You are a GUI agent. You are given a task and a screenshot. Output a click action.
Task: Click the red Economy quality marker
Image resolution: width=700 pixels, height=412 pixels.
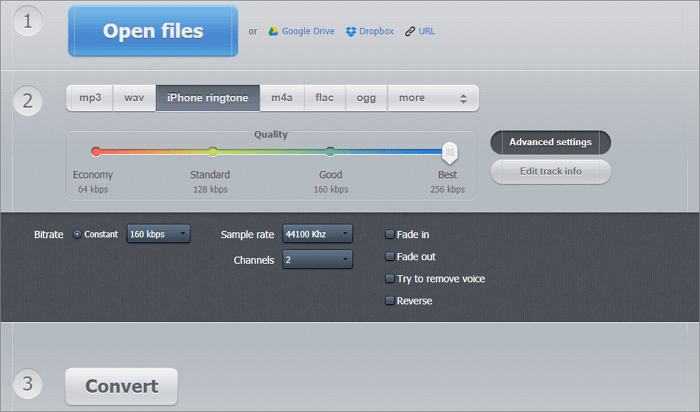(x=96, y=152)
